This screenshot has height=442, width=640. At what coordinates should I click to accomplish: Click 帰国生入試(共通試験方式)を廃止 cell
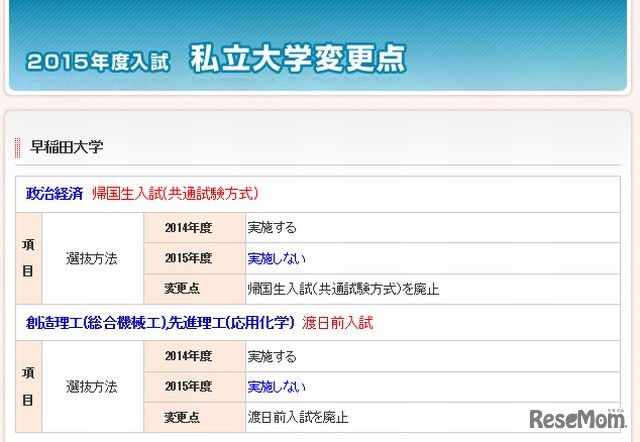tap(433, 289)
